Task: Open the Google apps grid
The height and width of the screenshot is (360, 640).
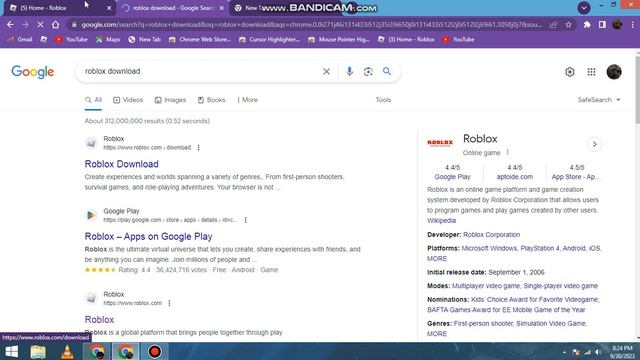Action: point(591,72)
